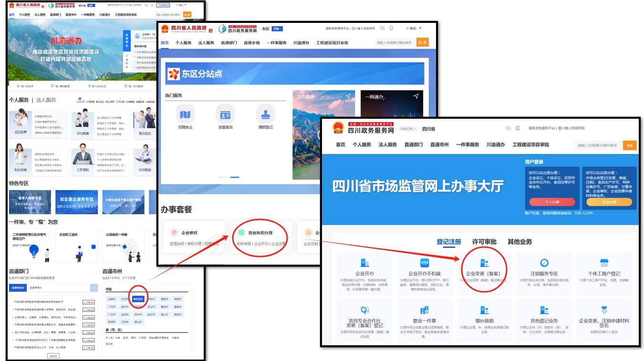Click the arrow icon on 特色服务 card
Viewport: 644px width, 361px height.
tap(348, 97)
